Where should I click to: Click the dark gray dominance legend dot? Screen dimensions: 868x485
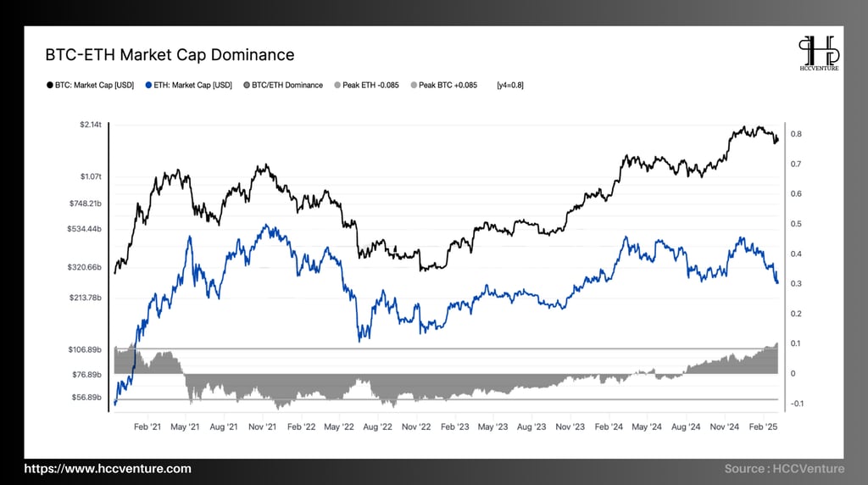click(247, 86)
